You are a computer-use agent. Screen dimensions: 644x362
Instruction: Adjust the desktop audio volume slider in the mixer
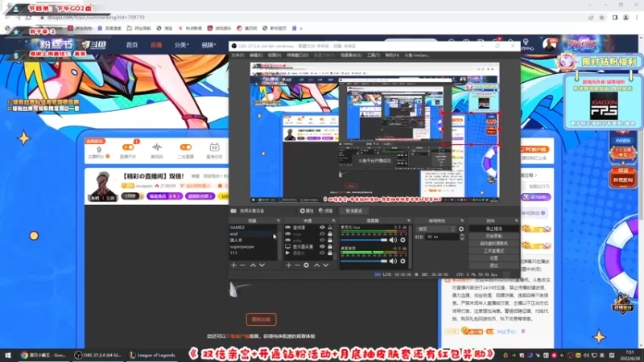coord(364,261)
